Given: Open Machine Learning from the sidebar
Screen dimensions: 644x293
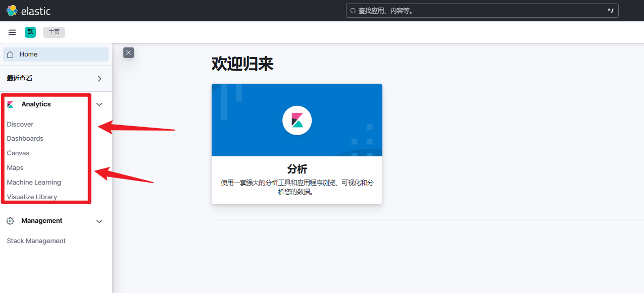Looking at the screenshot, I should pos(34,183).
